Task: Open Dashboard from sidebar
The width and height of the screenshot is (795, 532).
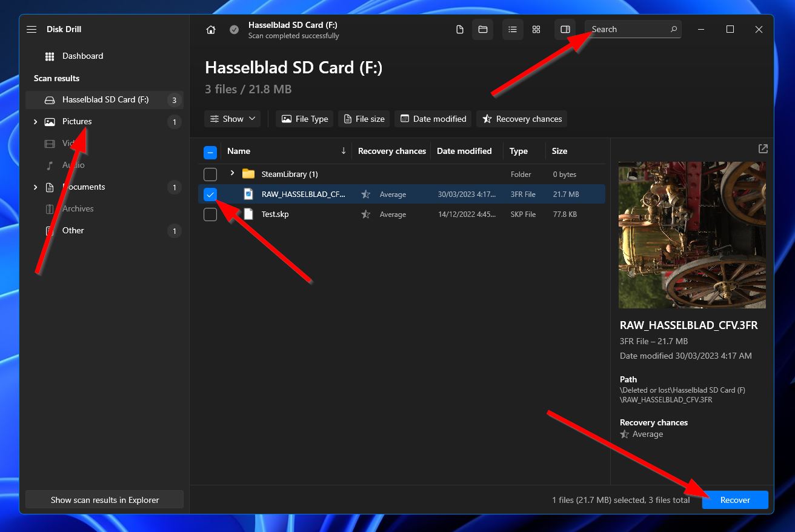Action: click(82, 56)
